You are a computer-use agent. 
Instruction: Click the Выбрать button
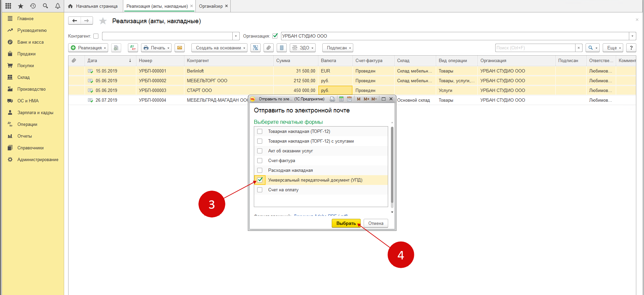click(346, 223)
